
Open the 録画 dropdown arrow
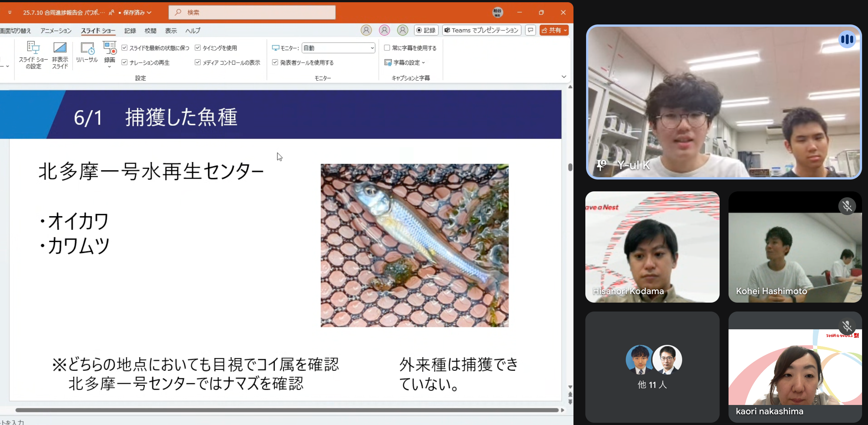click(x=109, y=67)
